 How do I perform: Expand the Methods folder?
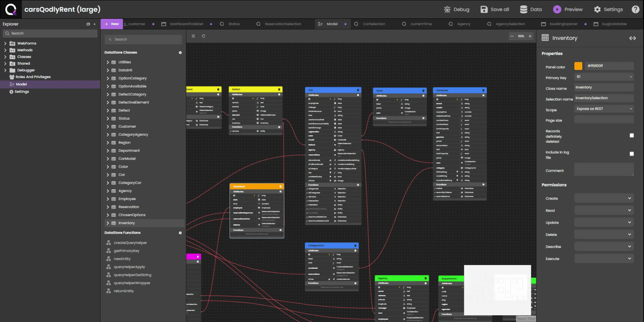[x=5, y=50]
